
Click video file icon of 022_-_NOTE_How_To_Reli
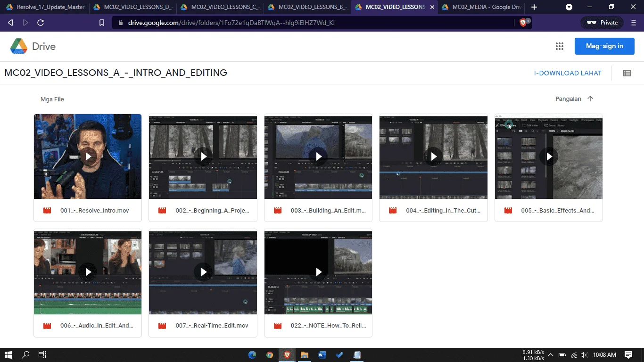click(x=278, y=326)
